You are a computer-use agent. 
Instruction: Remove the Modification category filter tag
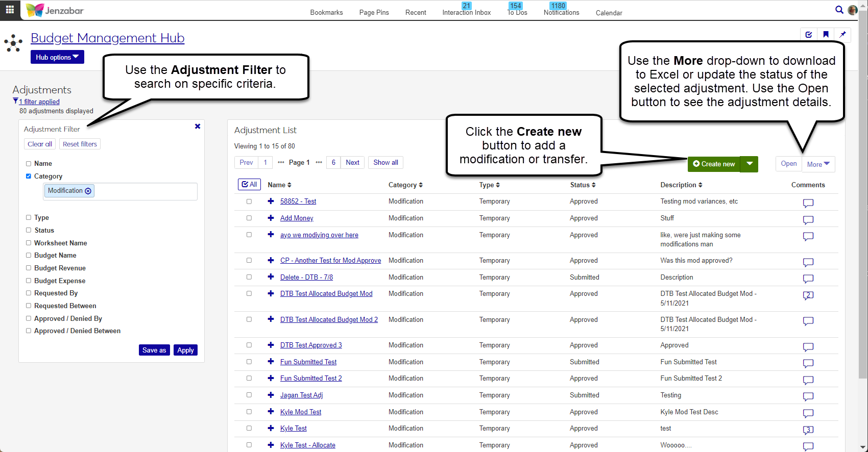pos(88,191)
